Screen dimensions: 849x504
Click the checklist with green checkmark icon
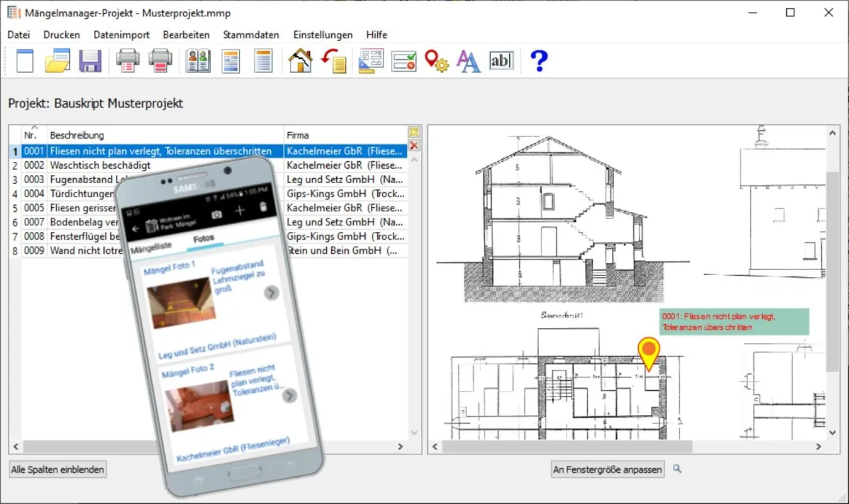[404, 61]
